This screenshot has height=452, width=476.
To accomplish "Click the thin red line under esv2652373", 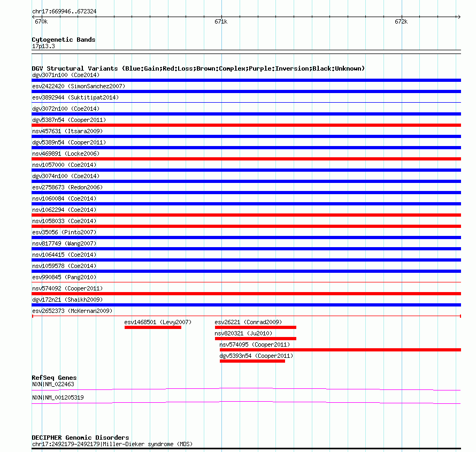I will tap(246, 316).
